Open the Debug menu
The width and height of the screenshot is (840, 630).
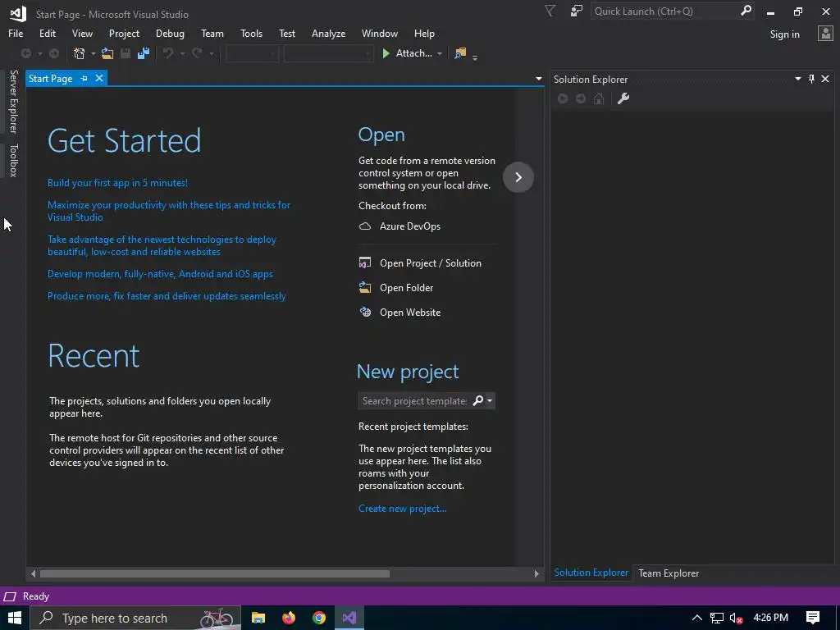(x=170, y=33)
